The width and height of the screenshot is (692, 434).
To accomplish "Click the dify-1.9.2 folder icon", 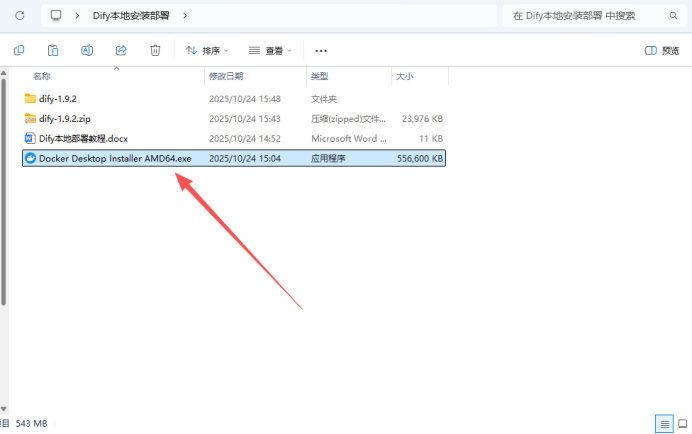I will (30, 98).
